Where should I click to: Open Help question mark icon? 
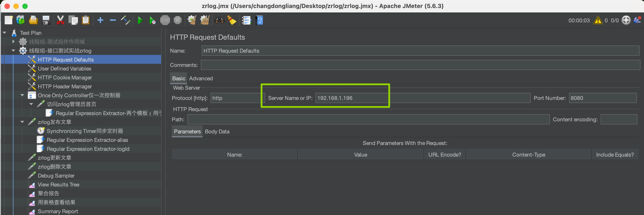259,20
